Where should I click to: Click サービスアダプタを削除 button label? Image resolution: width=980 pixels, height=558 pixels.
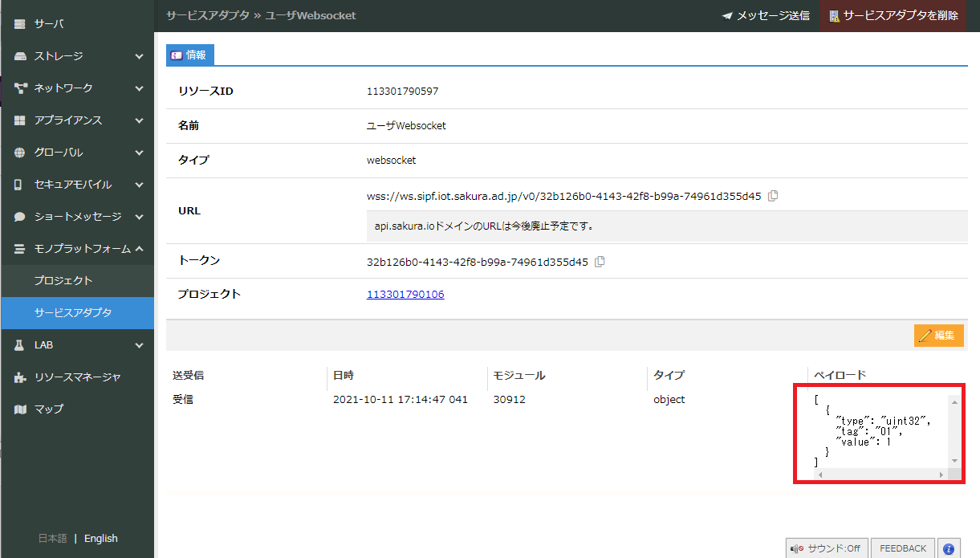point(901,16)
